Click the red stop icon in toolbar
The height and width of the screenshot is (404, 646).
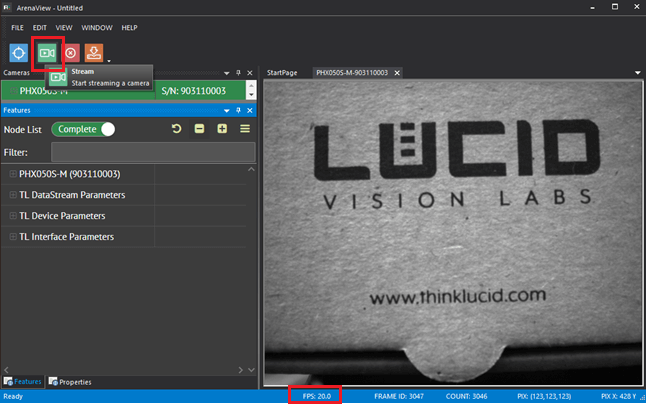click(x=71, y=53)
